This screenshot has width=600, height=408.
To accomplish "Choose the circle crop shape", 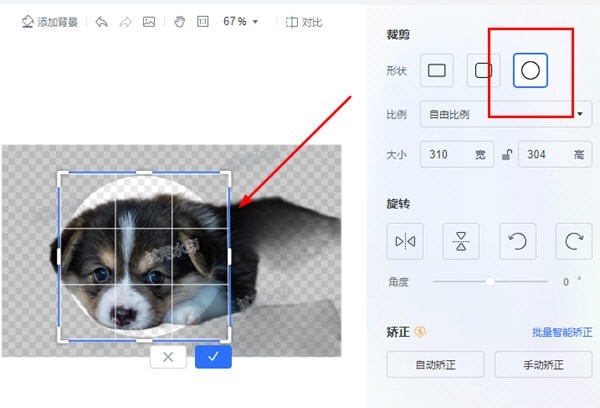I will (x=530, y=70).
